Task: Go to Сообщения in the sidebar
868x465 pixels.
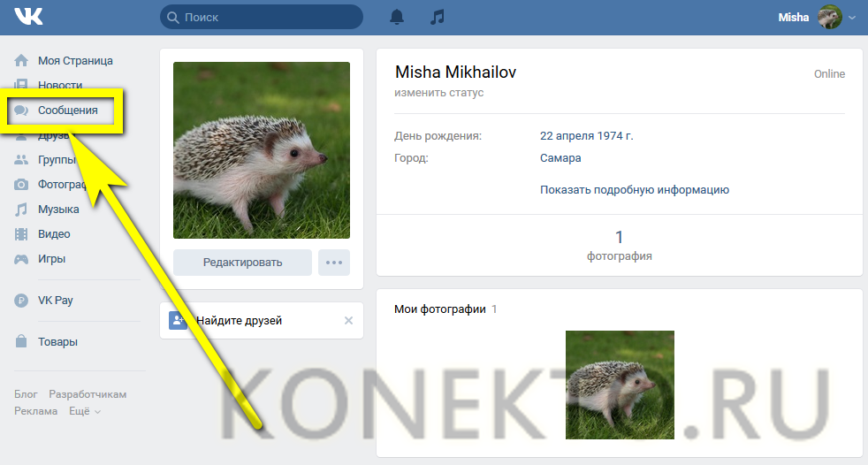Action: (x=67, y=111)
